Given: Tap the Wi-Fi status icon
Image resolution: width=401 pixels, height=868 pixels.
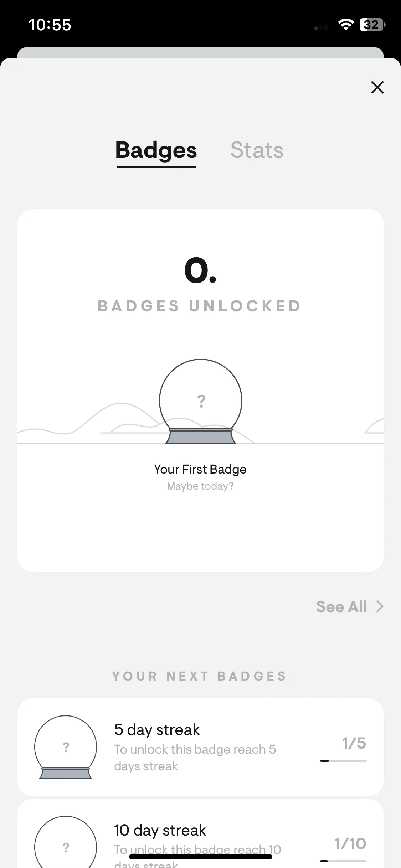Looking at the screenshot, I should tap(346, 25).
